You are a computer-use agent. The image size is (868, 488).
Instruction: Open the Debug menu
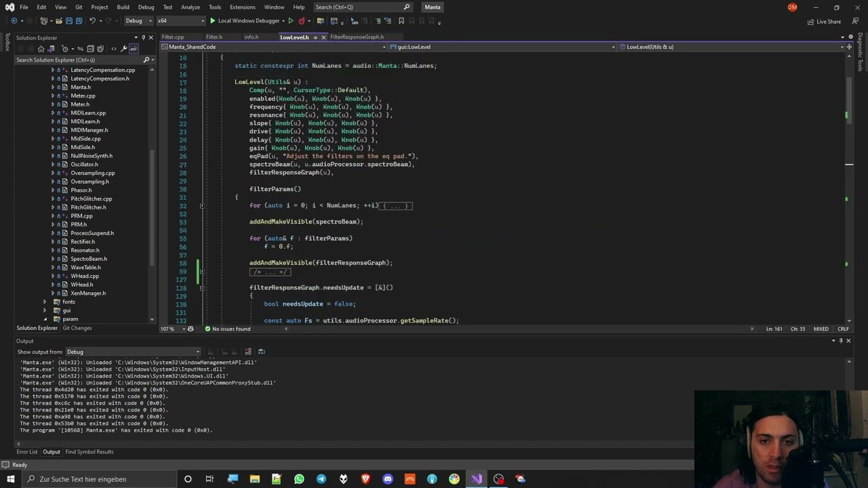[146, 7]
